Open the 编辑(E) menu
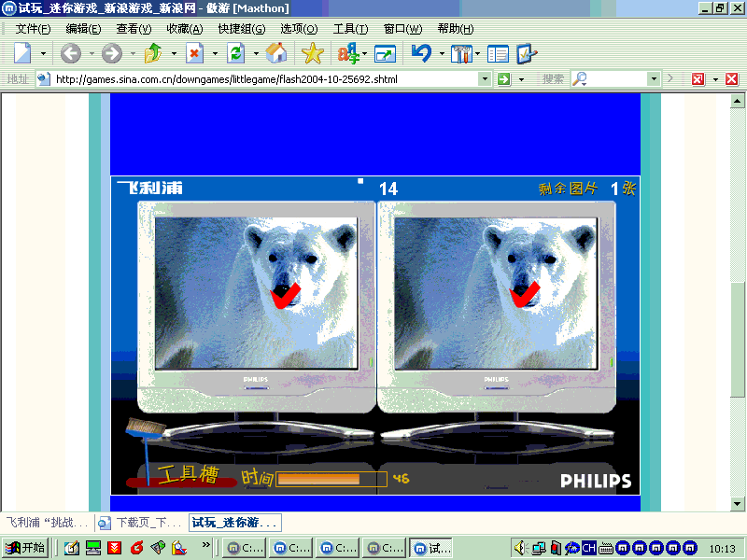Image resolution: width=747 pixels, height=560 pixels. coord(83,29)
